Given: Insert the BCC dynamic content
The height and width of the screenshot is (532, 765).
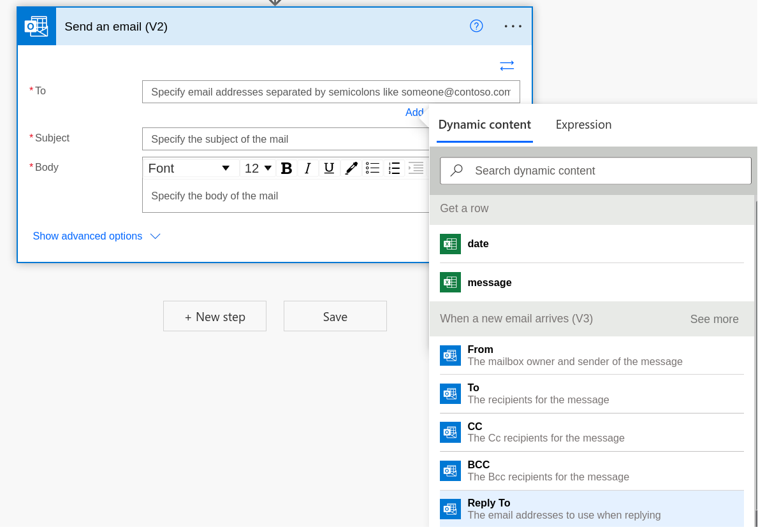Looking at the screenshot, I should pyautogui.click(x=592, y=471).
